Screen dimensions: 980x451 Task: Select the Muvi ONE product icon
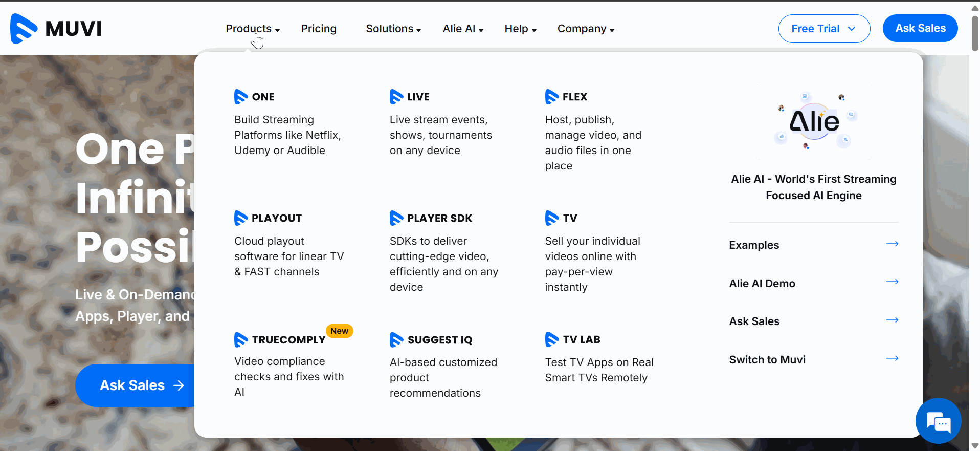pyautogui.click(x=241, y=97)
